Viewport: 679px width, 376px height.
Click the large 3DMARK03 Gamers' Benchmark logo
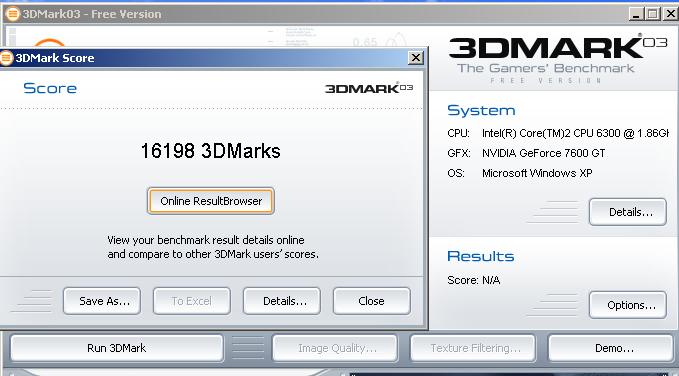(x=558, y=59)
